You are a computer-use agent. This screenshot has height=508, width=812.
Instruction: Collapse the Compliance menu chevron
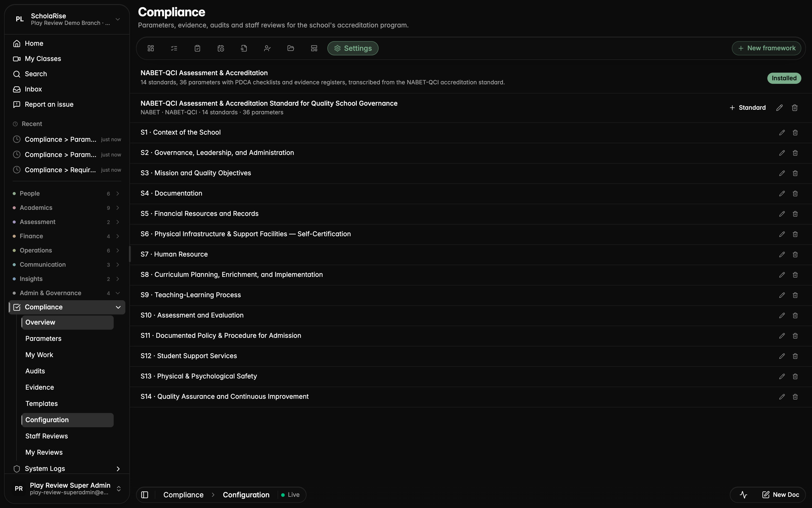point(118,307)
